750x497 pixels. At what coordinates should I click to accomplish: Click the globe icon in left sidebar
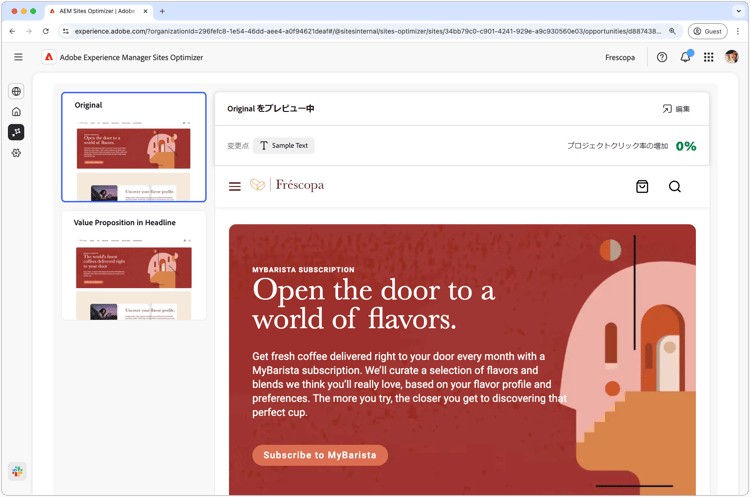[x=16, y=91]
